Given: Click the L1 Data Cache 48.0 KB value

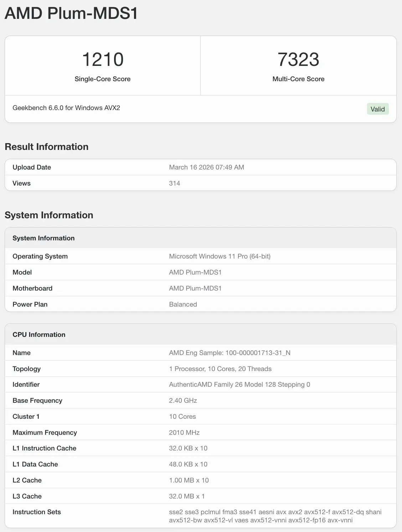Looking at the screenshot, I should [x=188, y=464].
